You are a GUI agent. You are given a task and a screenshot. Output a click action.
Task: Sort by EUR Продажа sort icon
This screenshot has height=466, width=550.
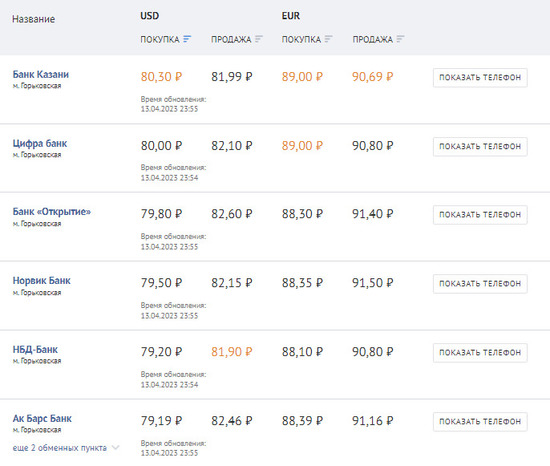pos(401,39)
